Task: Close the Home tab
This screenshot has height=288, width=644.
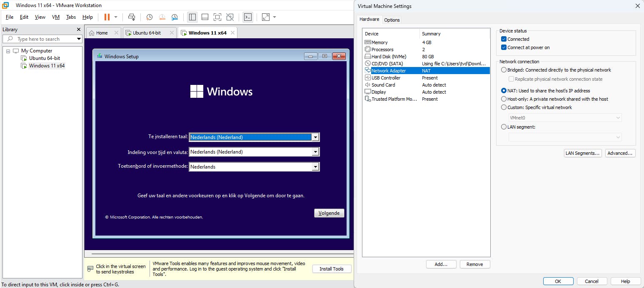Action: click(x=116, y=33)
